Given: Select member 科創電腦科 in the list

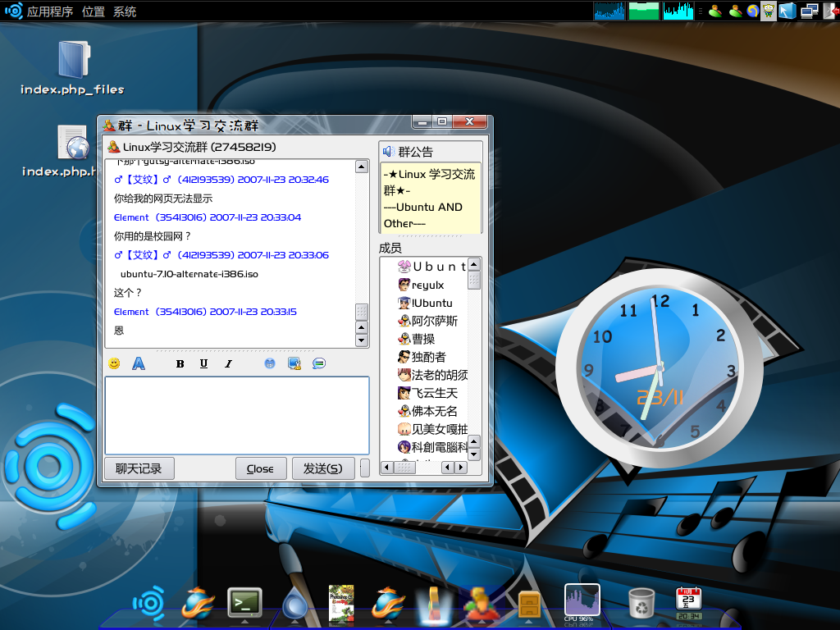Looking at the screenshot, I should 432,447.
